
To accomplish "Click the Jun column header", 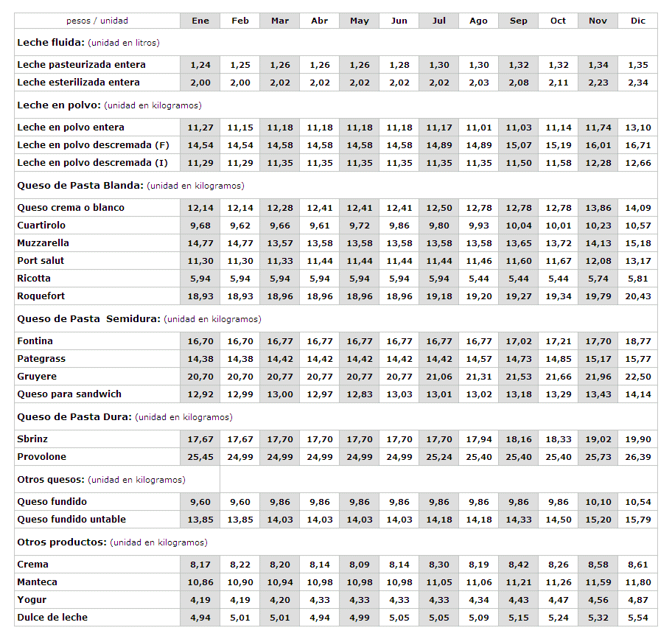I will 399,21.
